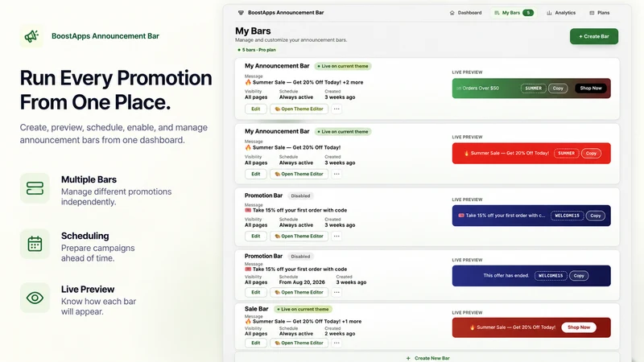Open Theme Editor for the Sale Bar
Screen dimensions: 644x362
299,343
